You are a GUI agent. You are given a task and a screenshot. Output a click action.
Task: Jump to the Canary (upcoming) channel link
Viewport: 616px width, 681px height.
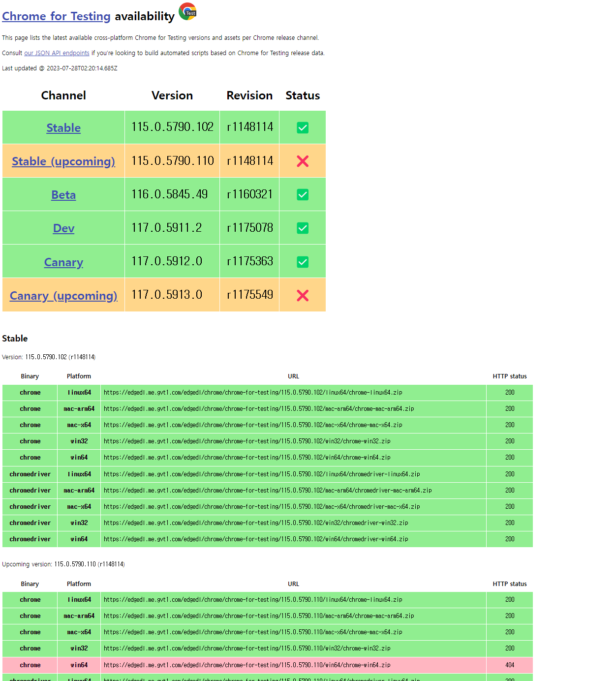point(63,296)
